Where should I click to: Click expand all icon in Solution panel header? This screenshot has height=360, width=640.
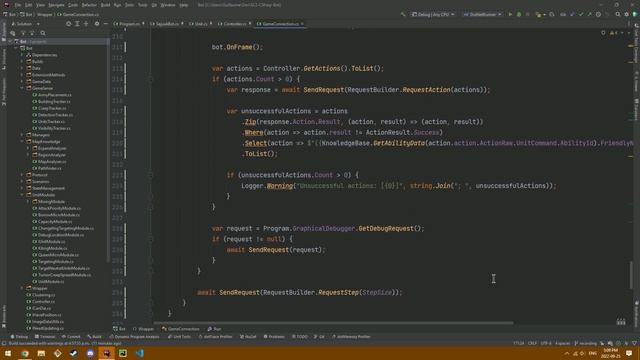click(x=77, y=24)
